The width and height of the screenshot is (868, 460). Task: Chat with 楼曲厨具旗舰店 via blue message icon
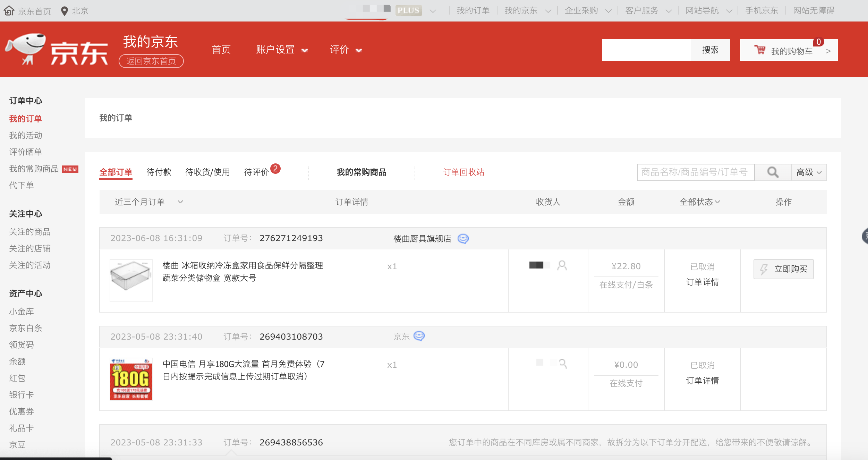[x=463, y=239]
